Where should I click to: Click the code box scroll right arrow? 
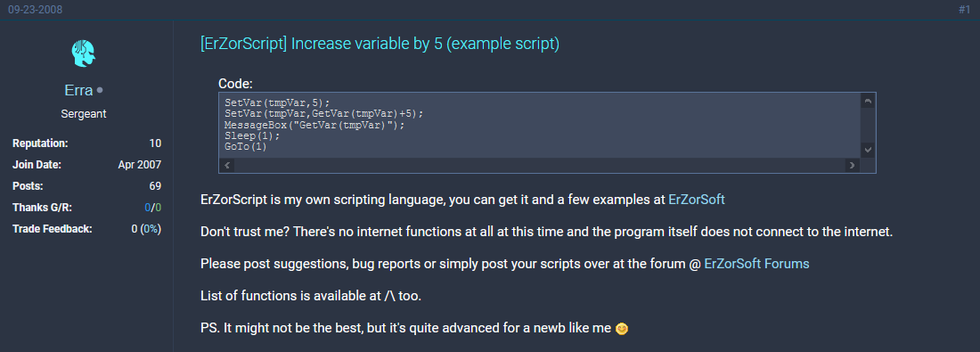[852, 166]
